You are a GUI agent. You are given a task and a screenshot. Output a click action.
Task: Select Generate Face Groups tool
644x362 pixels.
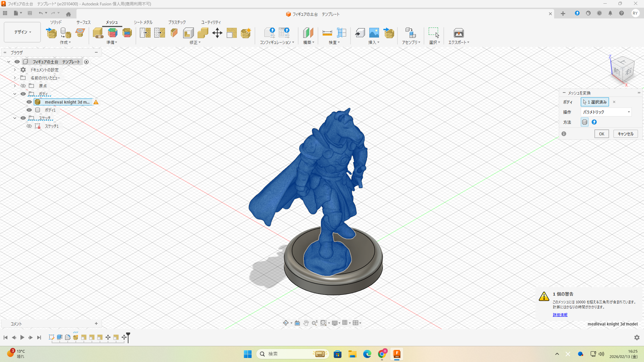pos(112,33)
